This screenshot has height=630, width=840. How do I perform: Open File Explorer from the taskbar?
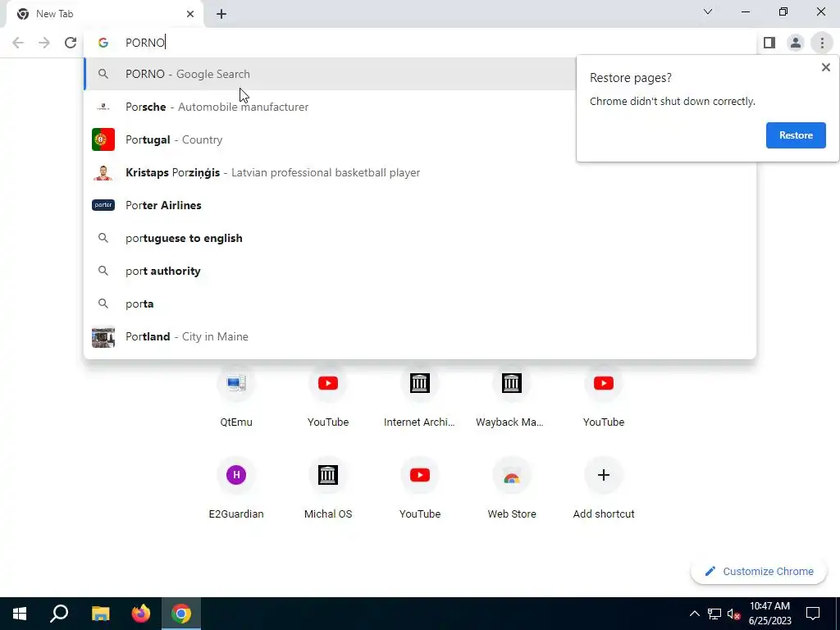click(100, 614)
